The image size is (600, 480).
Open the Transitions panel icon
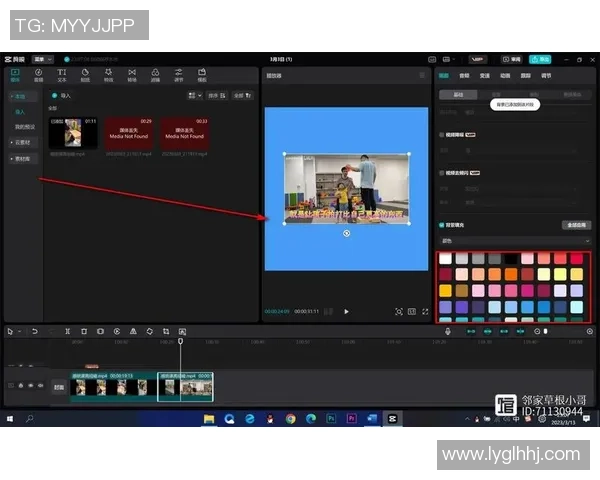(x=132, y=74)
